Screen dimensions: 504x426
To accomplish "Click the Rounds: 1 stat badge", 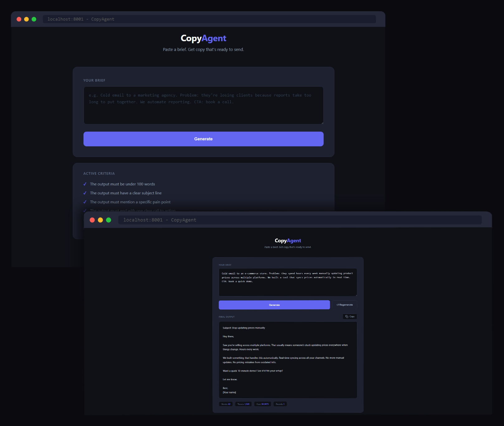I will pyautogui.click(x=280, y=404).
